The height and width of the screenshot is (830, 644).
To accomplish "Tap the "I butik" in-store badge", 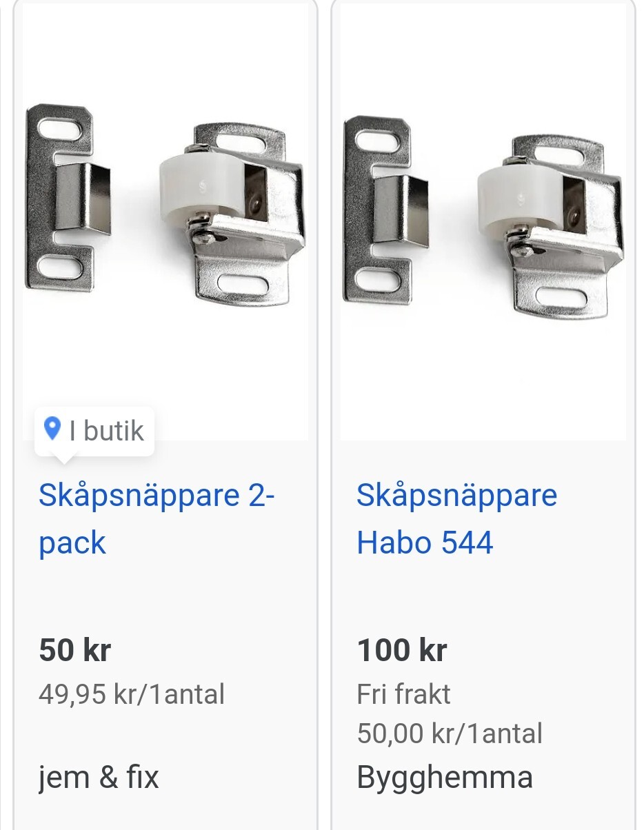I will click(x=94, y=432).
